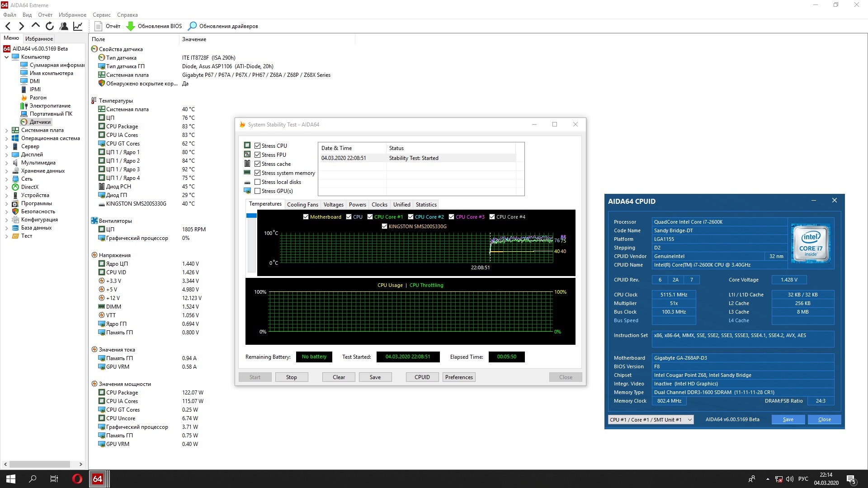Click the volume speaker tray icon
This screenshot has height=488, width=868.
[790, 479]
